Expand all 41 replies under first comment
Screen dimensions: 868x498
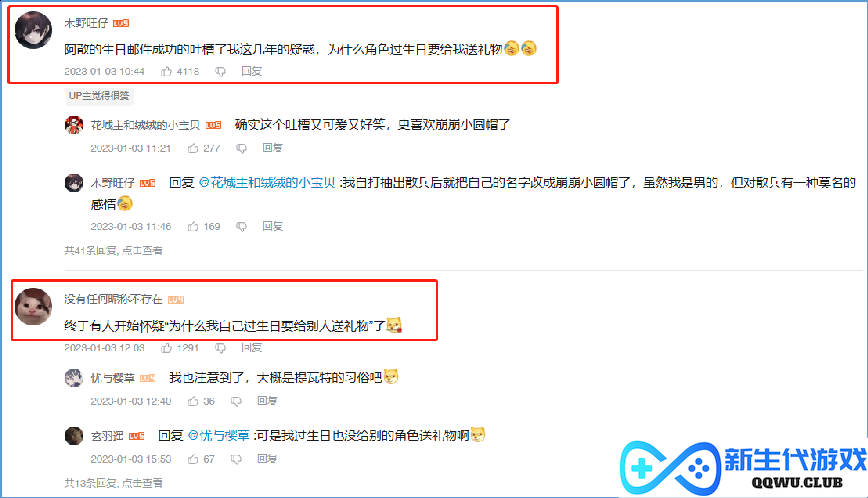tap(113, 251)
